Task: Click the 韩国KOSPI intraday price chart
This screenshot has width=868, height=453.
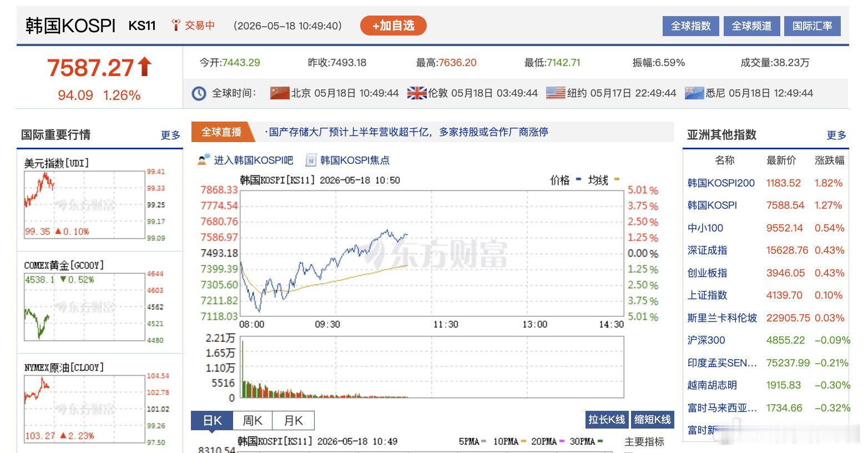Action: [432, 253]
